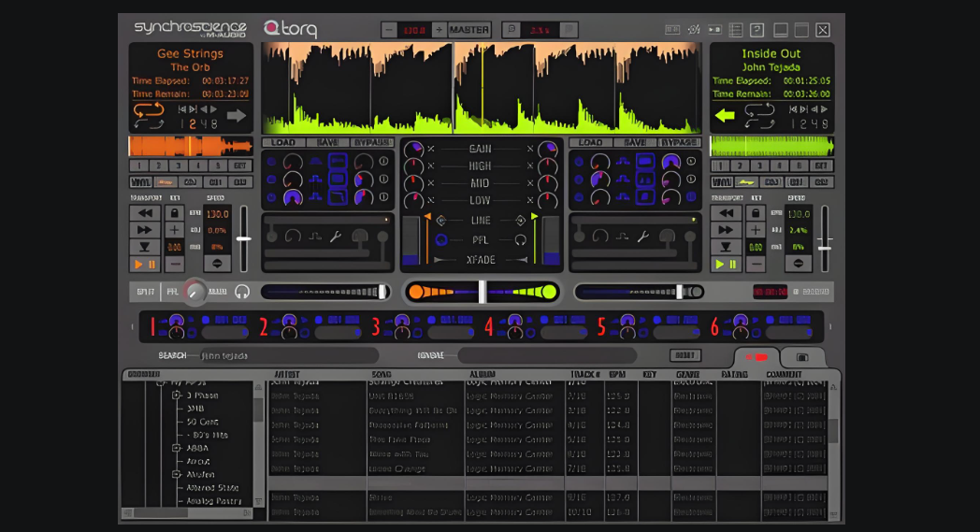Viewport: 980px width, 532px height.
Task: Lower left deck key with minus button
Action: click(x=174, y=265)
